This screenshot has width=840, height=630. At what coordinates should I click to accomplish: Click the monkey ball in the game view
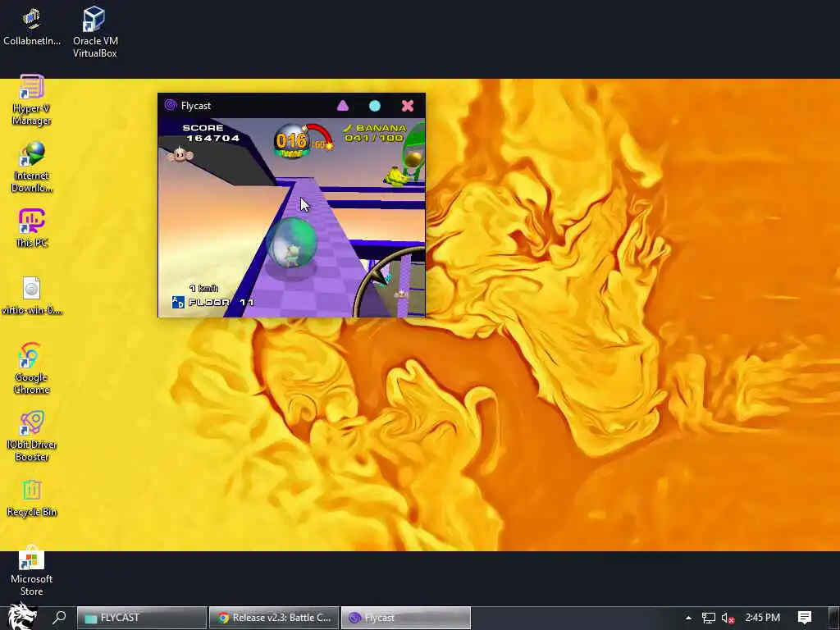tap(291, 243)
